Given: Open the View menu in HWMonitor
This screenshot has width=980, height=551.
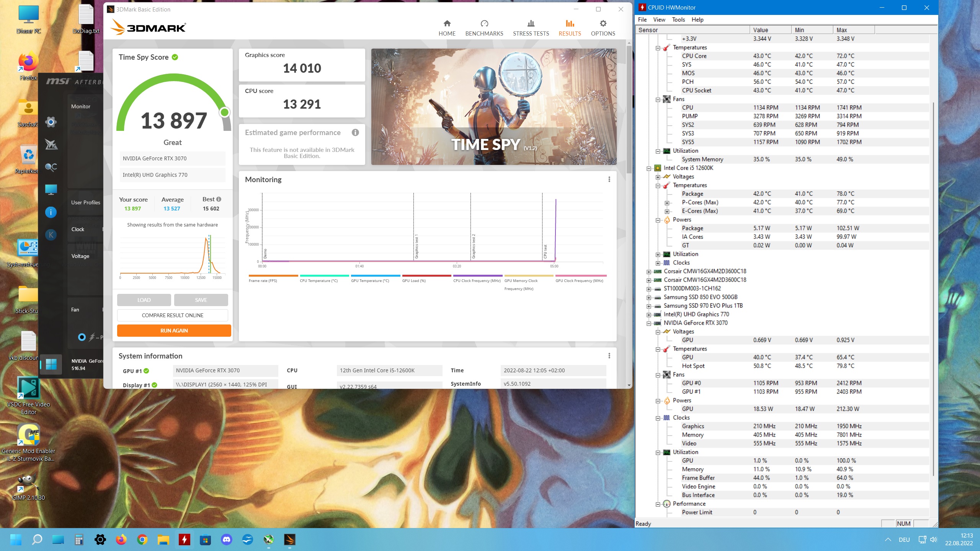Looking at the screenshot, I should 659,20.
